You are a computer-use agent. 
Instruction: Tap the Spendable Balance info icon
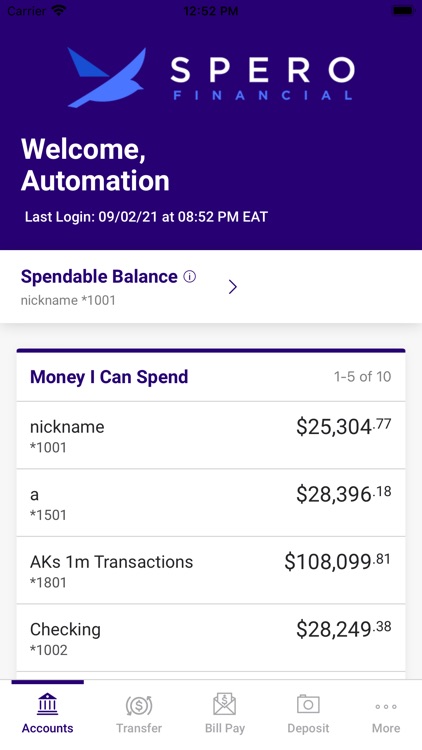click(x=190, y=276)
